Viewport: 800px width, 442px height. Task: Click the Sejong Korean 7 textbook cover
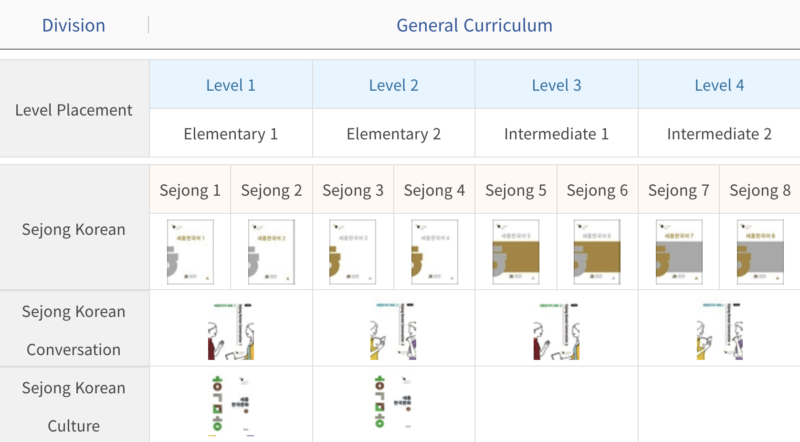pyautogui.click(x=679, y=252)
